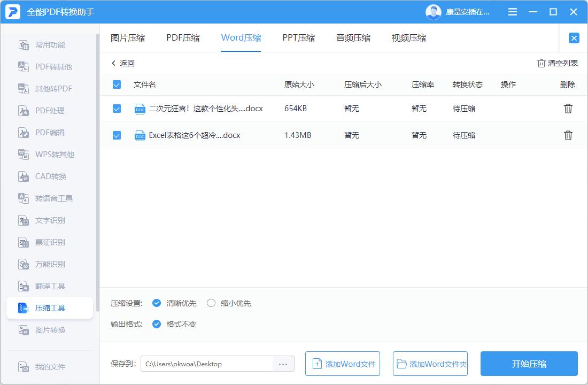This screenshot has height=385, width=588.
Task: Open the 翻译工具 sidebar item
Action: pyautogui.click(x=45, y=286)
